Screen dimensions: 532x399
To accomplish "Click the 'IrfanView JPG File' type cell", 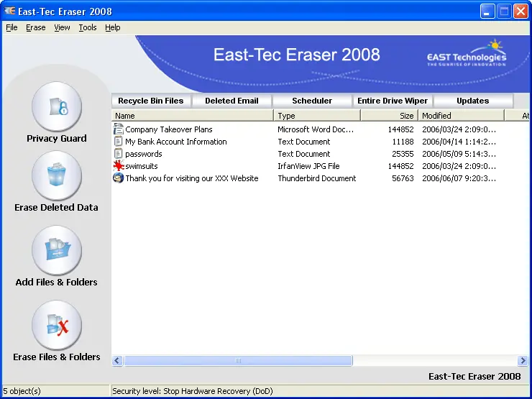I will pyautogui.click(x=308, y=166).
